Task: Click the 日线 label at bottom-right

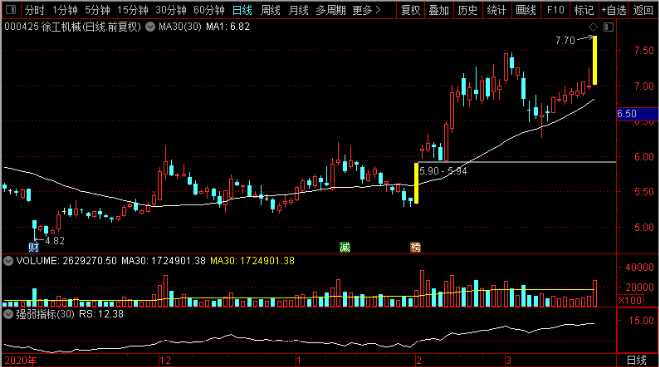Action: [x=637, y=360]
